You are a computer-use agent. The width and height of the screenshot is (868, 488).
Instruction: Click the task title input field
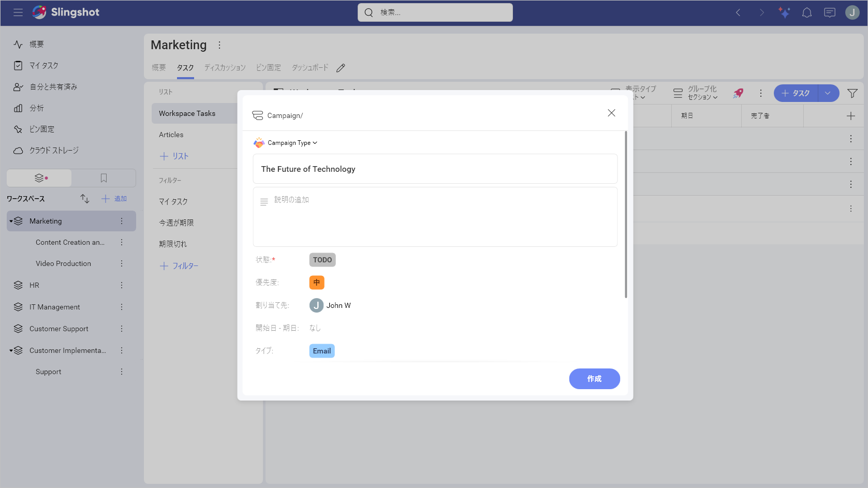pyautogui.click(x=435, y=169)
